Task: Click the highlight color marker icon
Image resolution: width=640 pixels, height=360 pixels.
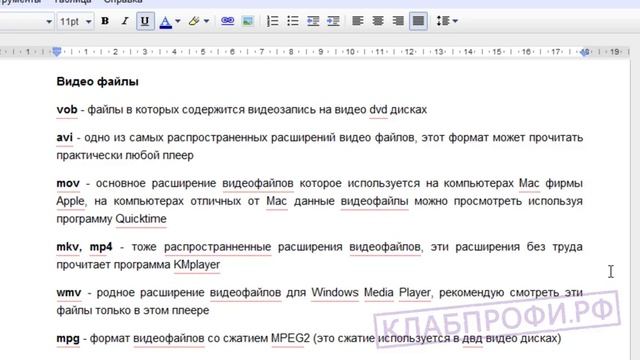Action: 194,21
